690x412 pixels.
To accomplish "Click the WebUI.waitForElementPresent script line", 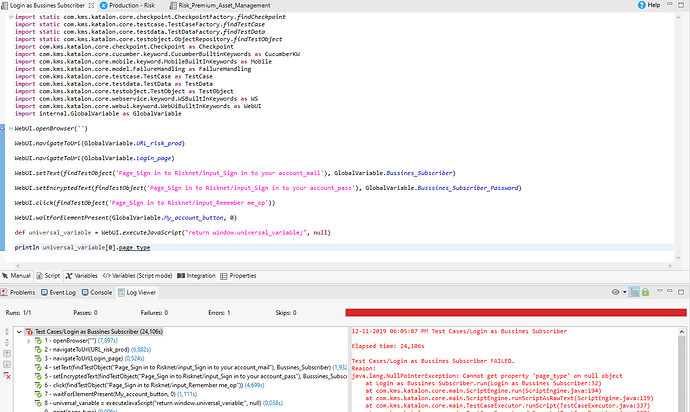I will [125, 217].
